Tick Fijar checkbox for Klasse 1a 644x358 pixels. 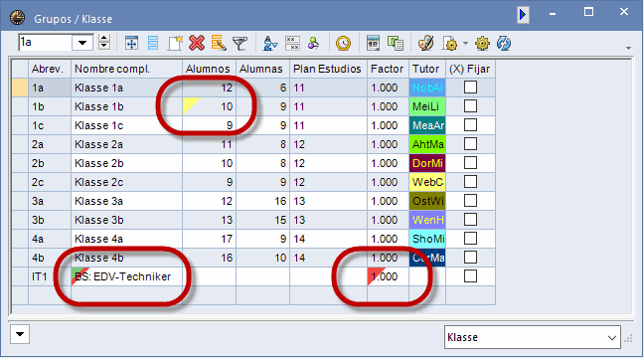470,88
